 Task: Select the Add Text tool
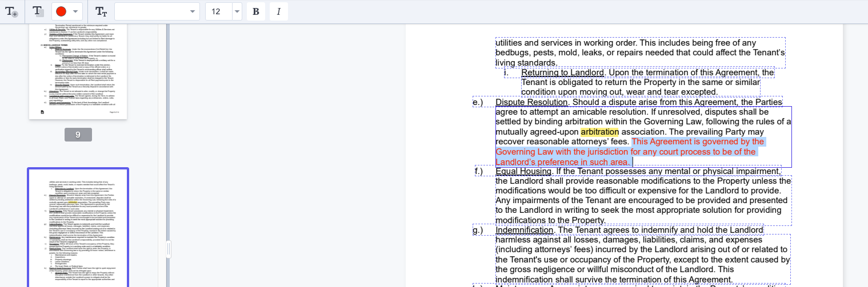coord(11,11)
